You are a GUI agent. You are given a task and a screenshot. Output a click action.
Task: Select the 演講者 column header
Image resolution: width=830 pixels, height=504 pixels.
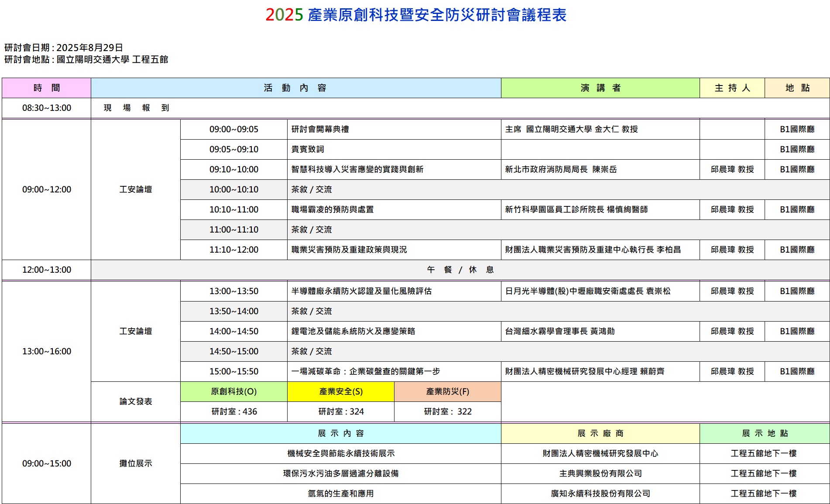(600, 88)
